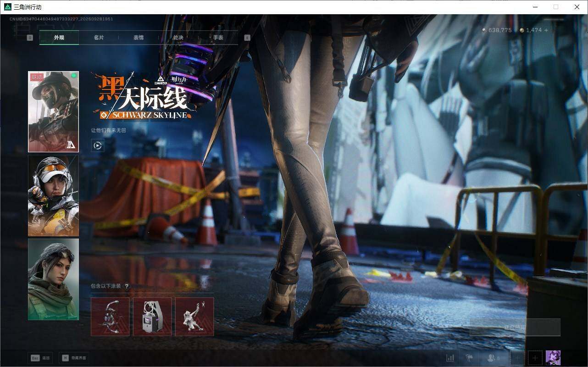Add currency via plus next to 1,474

pos(546,30)
